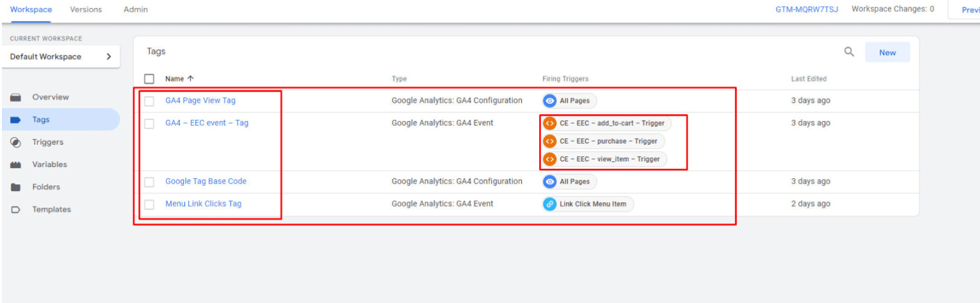This screenshot has width=980, height=303.
Task: Click the New tag button
Action: tap(887, 53)
